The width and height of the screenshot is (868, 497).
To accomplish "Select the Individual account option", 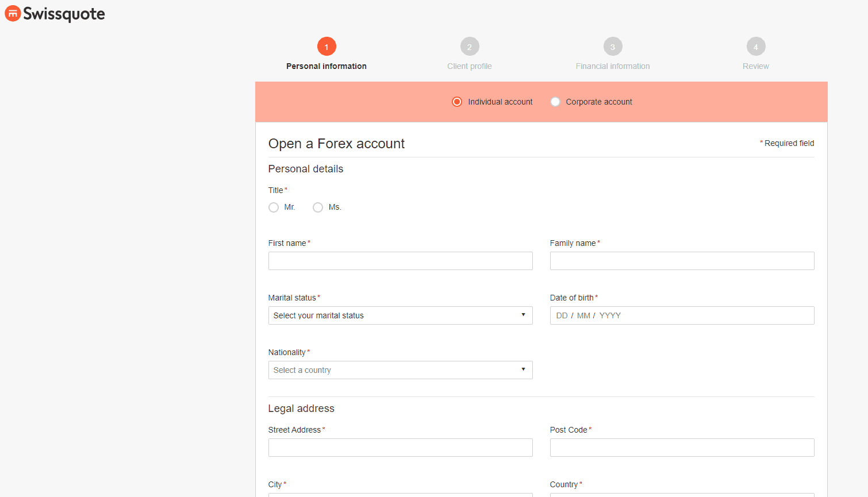I will pos(457,101).
